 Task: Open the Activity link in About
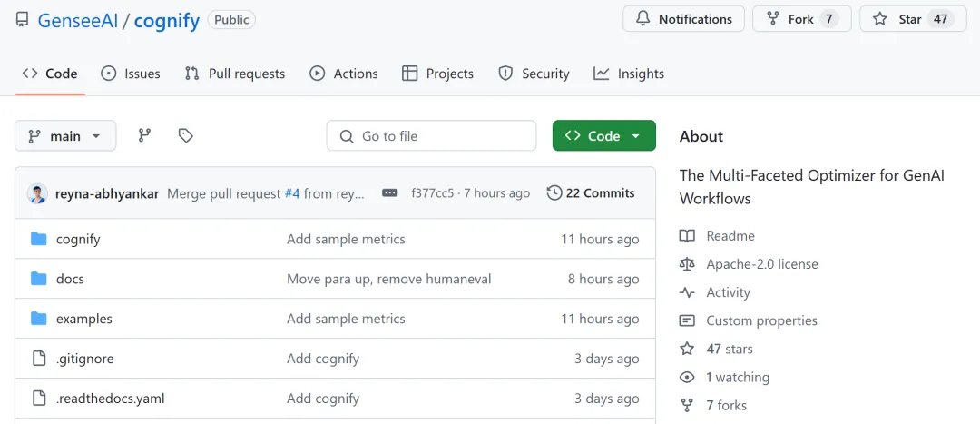pos(728,292)
